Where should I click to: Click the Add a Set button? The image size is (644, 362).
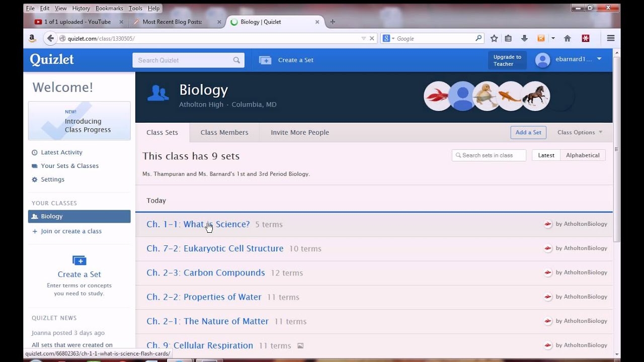point(528,132)
